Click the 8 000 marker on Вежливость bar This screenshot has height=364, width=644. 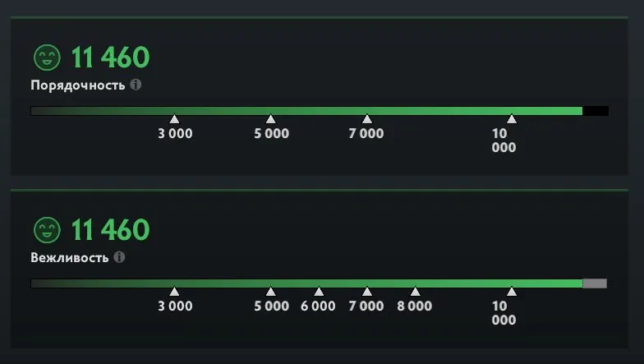pyautogui.click(x=416, y=292)
